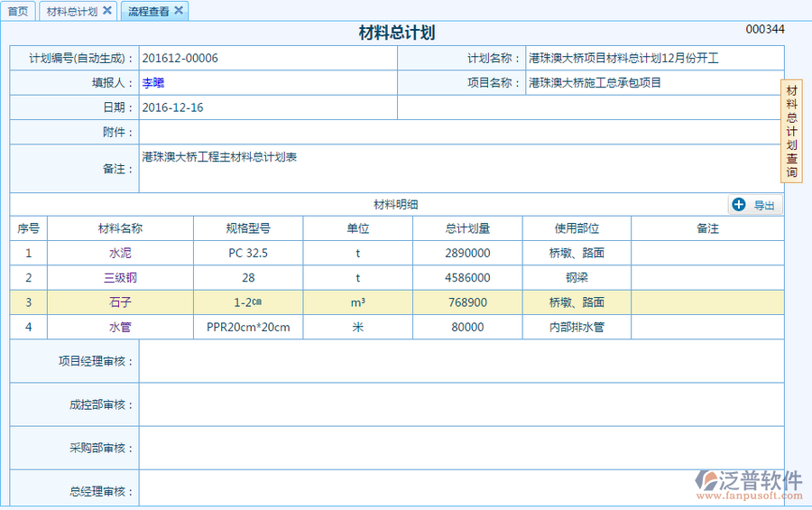The width and height of the screenshot is (812, 510).
Task: Open the 三级钢 material link
Action: 120,278
